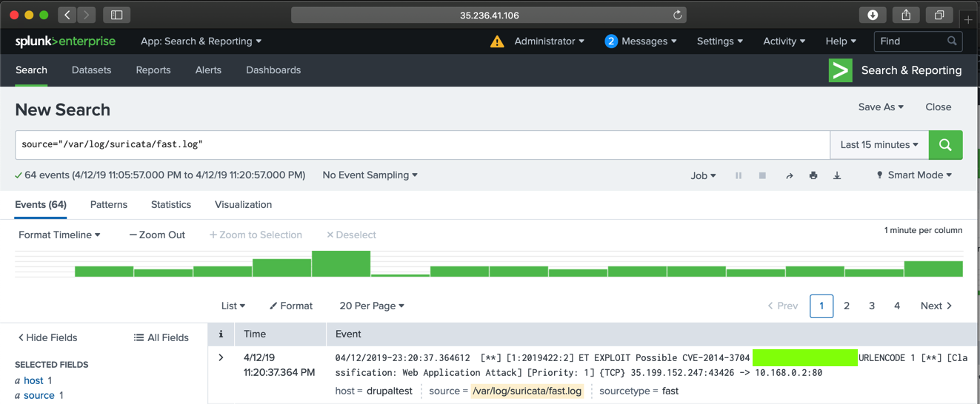
Task: Open the Smart Mode dropdown
Action: [x=914, y=175]
